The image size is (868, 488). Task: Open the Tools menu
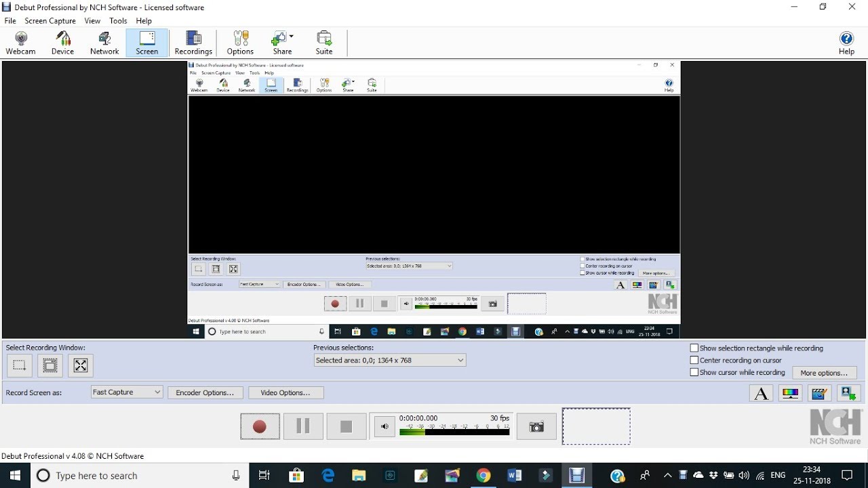pyautogui.click(x=118, y=21)
